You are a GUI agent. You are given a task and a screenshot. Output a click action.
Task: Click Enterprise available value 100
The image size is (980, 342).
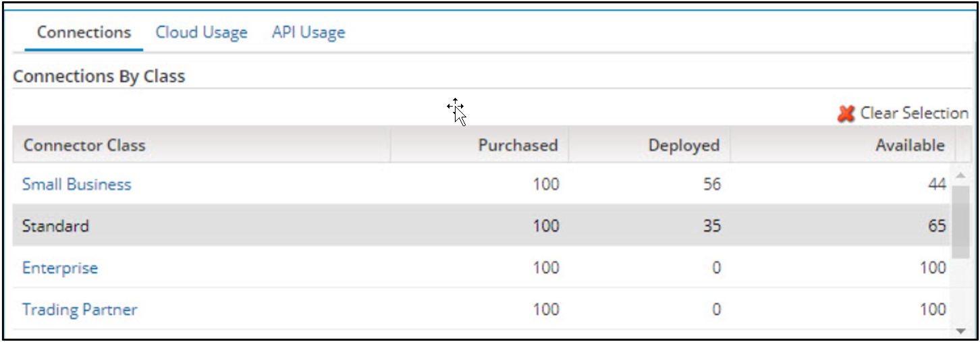(933, 268)
